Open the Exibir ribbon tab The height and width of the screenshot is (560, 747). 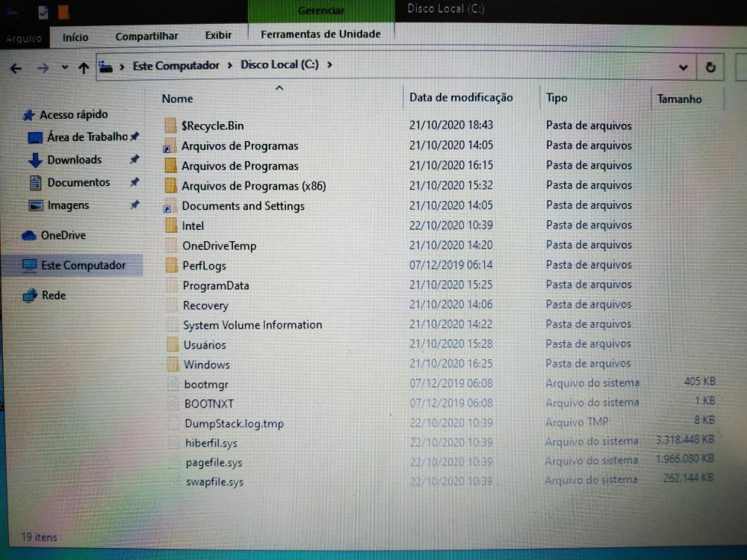tap(218, 35)
